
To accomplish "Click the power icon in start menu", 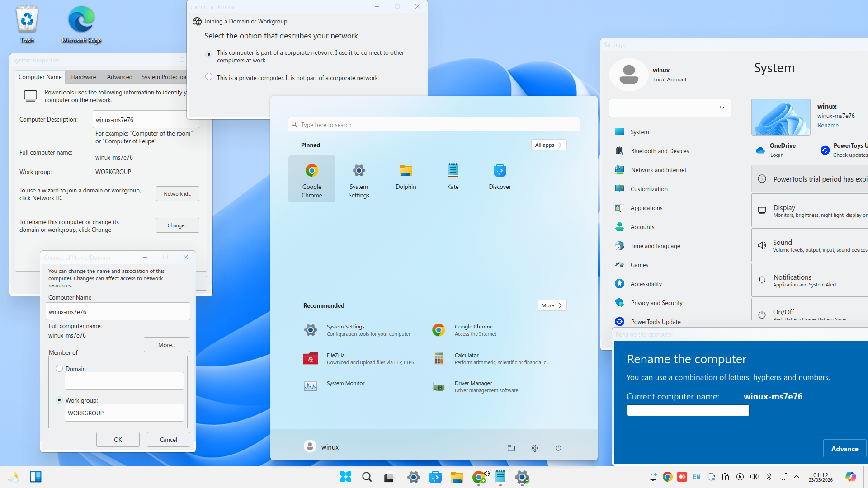I will (558, 448).
